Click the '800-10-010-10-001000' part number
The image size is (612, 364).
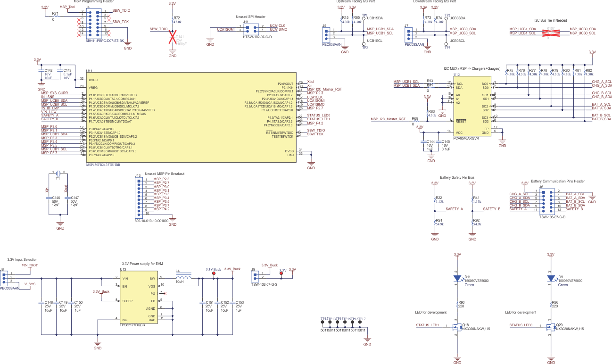[151, 220]
